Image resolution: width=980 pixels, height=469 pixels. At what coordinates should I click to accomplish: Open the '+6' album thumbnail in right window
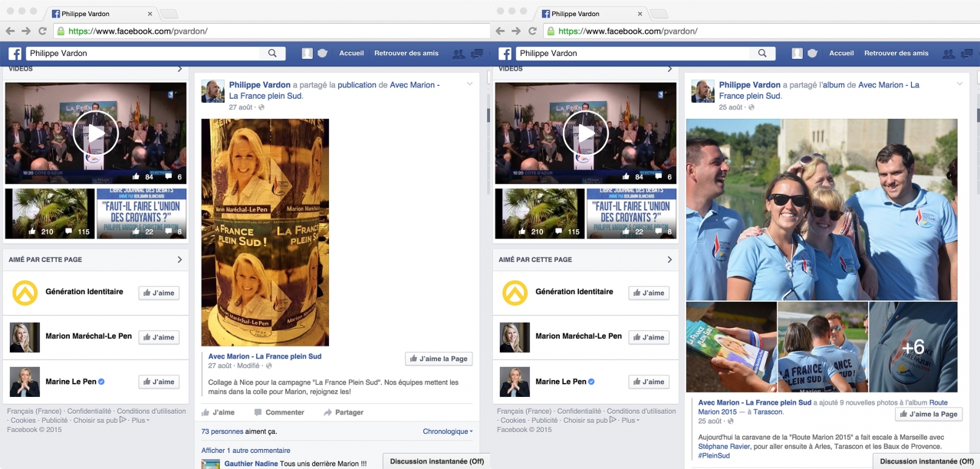click(913, 347)
